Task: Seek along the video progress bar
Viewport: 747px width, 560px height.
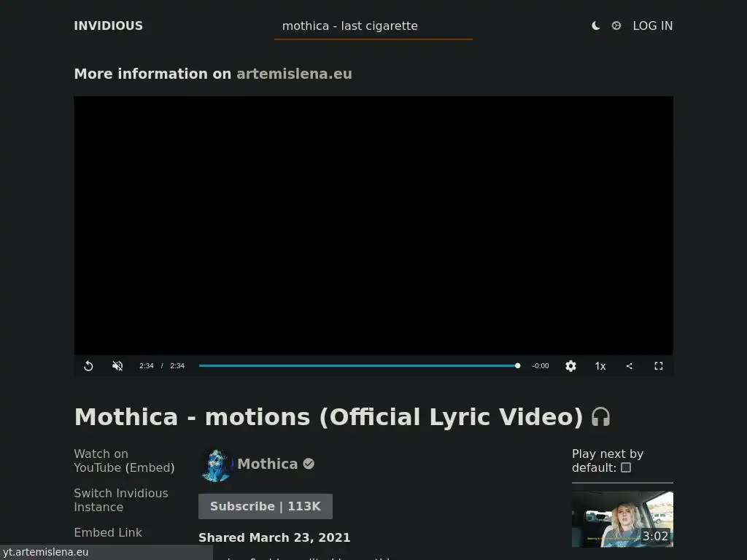Action: coord(358,366)
